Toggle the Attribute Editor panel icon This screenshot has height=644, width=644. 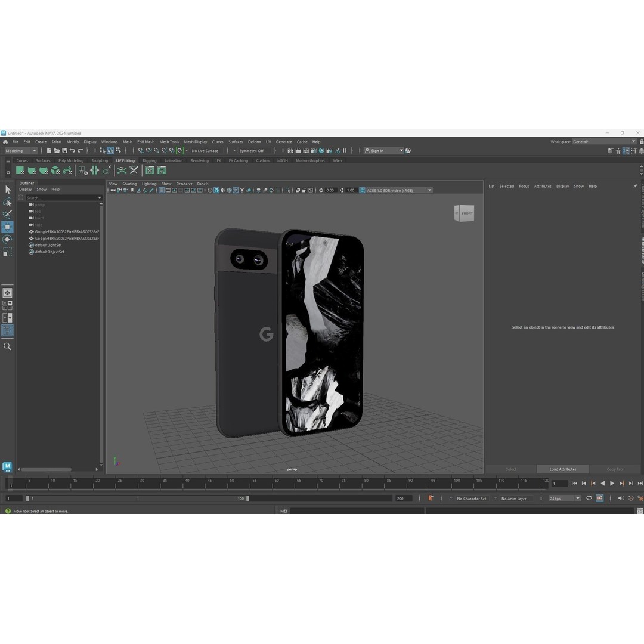coord(626,151)
